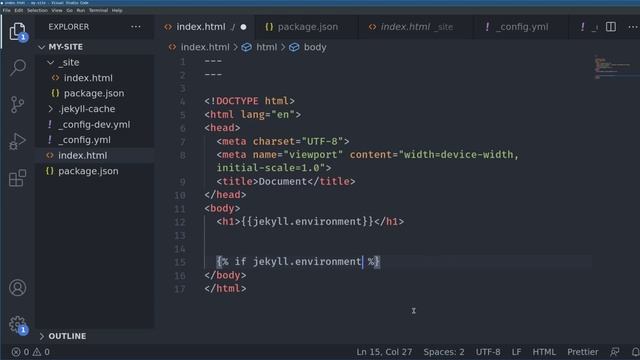Open the Explorer view in activity bar
This screenshot has width=640, height=360.
[18, 31]
